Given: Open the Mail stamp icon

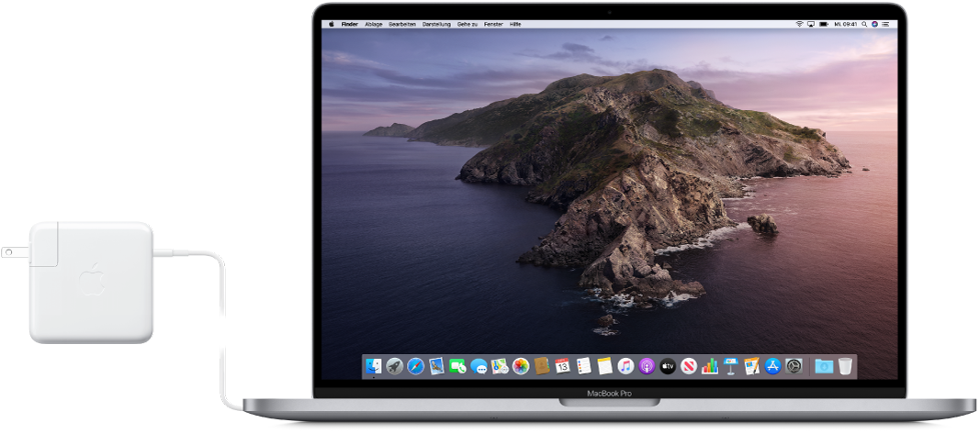Looking at the screenshot, I should click(x=437, y=366).
